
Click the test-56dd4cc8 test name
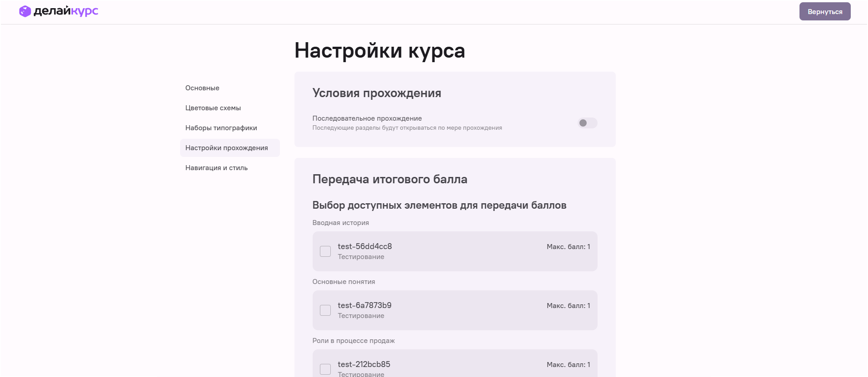[365, 246]
